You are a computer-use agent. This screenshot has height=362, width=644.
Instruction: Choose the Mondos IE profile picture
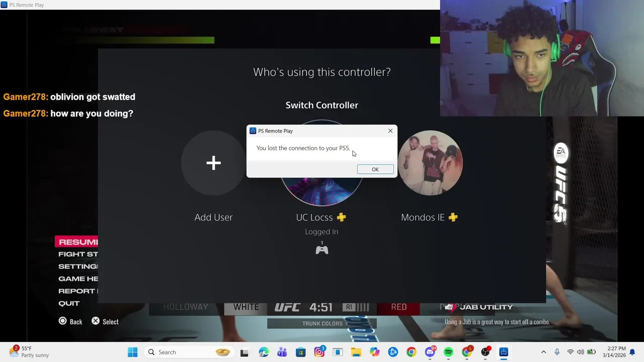430,163
